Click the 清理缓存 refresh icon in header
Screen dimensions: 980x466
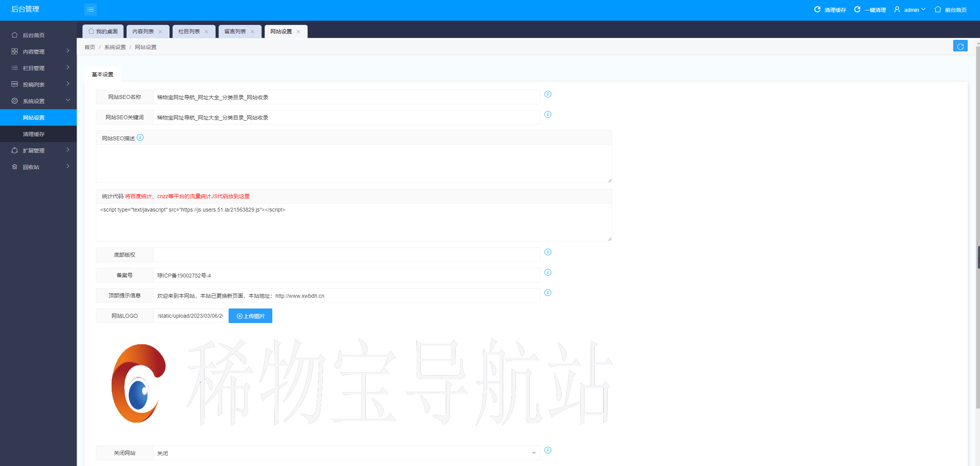pos(817,10)
